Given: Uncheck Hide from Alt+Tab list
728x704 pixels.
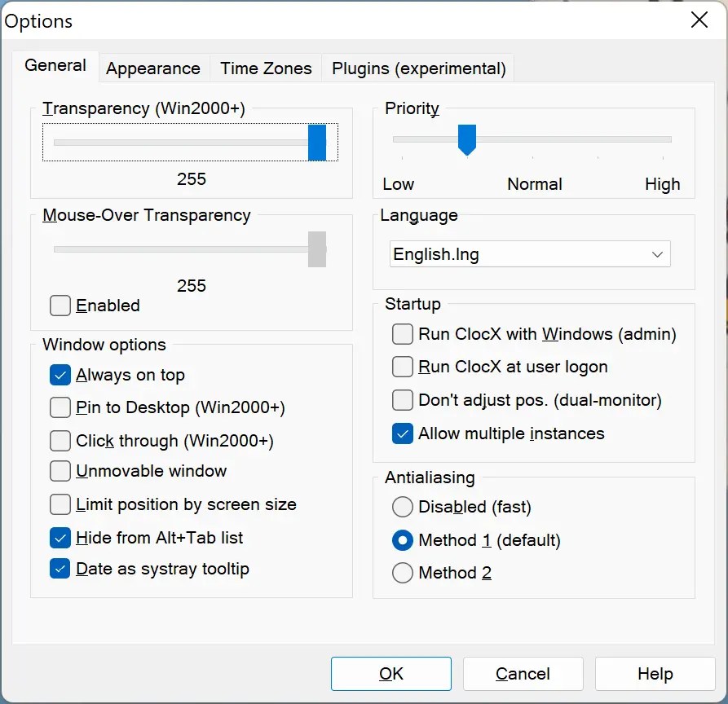Looking at the screenshot, I should (x=60, y=537).
